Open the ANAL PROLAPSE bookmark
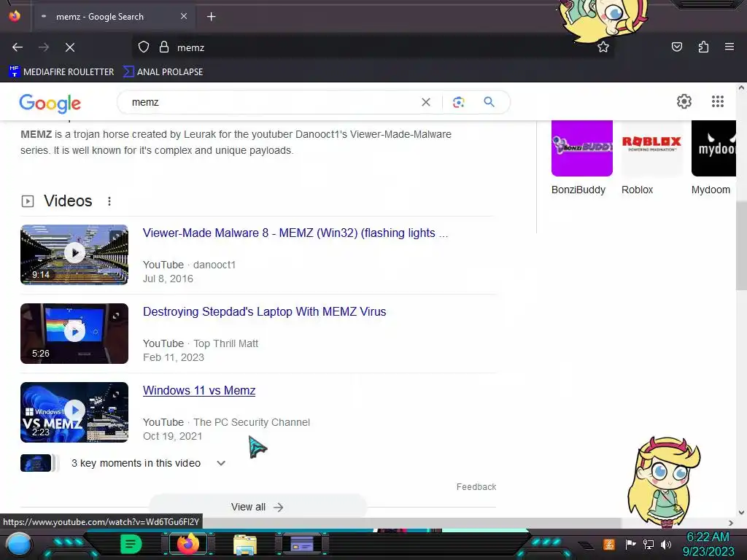The width and height of the screenshot is (747, 560). tap(163, 72)
